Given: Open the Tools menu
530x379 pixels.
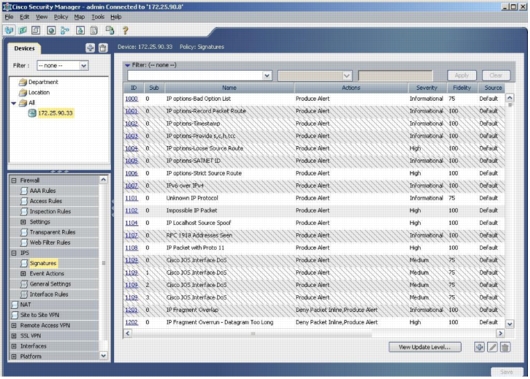Looking at the screenshot, I should coord(98,17).
